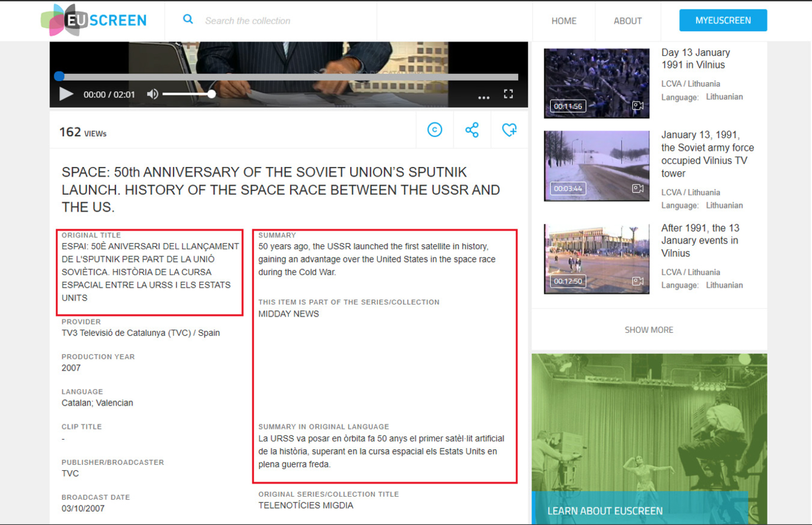Click the video time '00:00 / 02:01'

click(x=109, y=95)
